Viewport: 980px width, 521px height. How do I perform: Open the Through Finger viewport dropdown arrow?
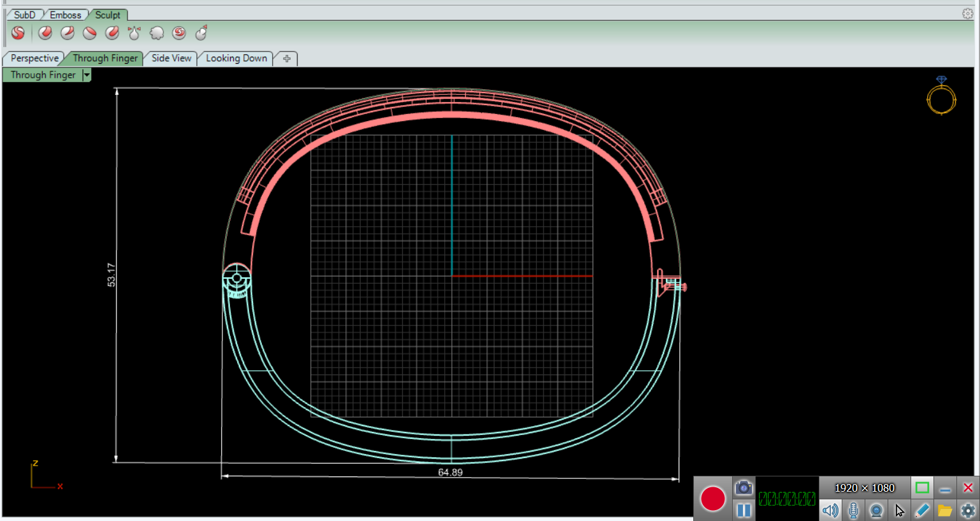pyautogui.click(x=87, y=75)
